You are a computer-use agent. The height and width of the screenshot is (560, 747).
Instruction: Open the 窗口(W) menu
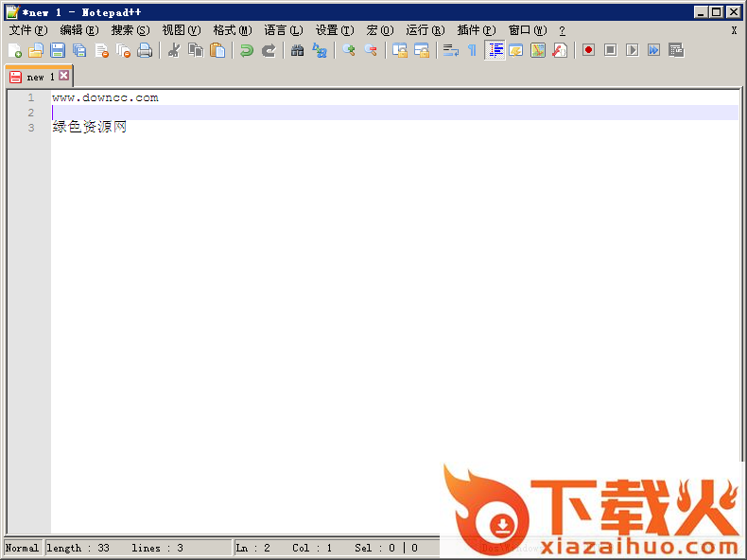(528, 30)
